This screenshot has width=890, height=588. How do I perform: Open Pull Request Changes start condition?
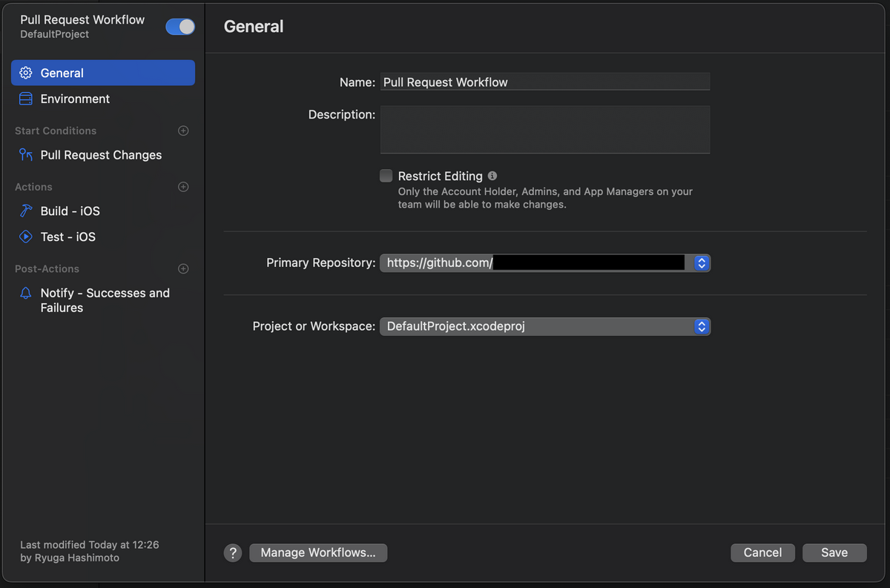point(103,155)
